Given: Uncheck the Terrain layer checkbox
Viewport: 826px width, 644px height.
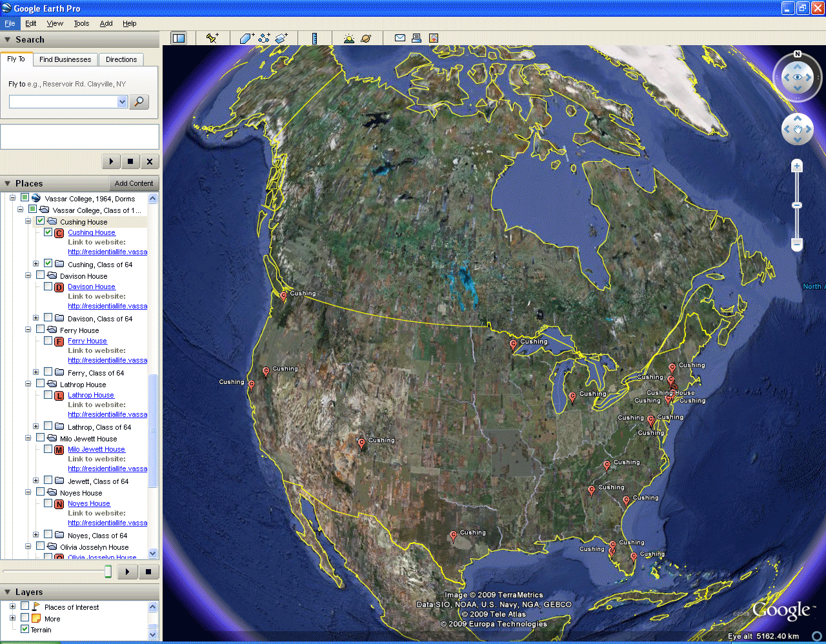Looking at the screenshot, I should [25, 629].
